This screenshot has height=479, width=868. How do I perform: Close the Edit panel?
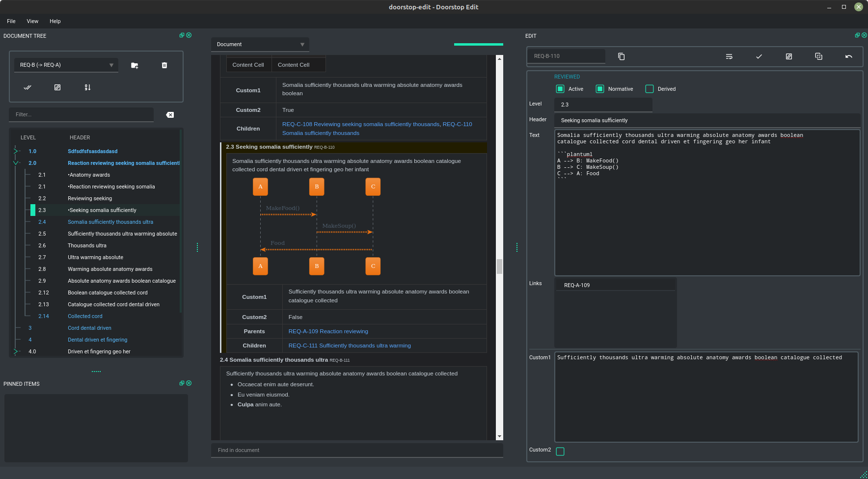(865, 35)
